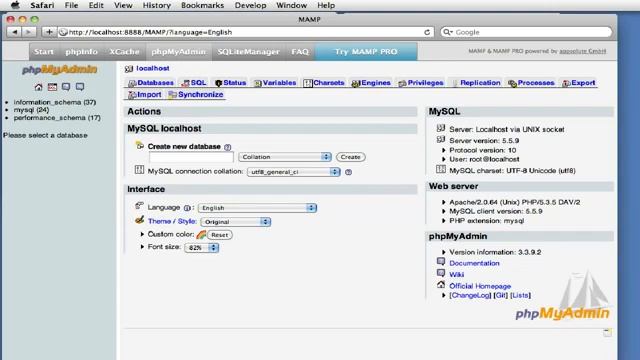Open the Export tab

pos(579,83)
